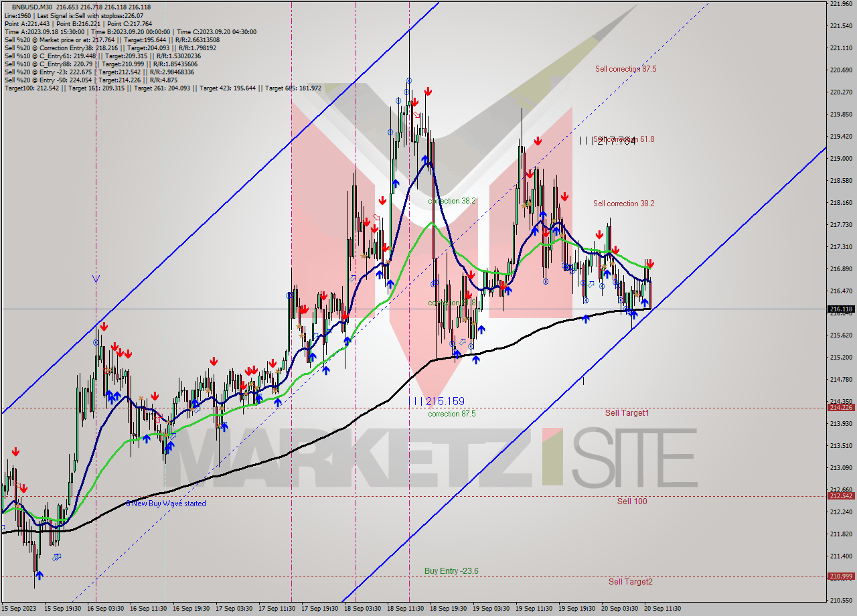This screenshot has height=616, width=857.
Task: Click the 'Sell Target1' label
Action: tap(627, 413)
